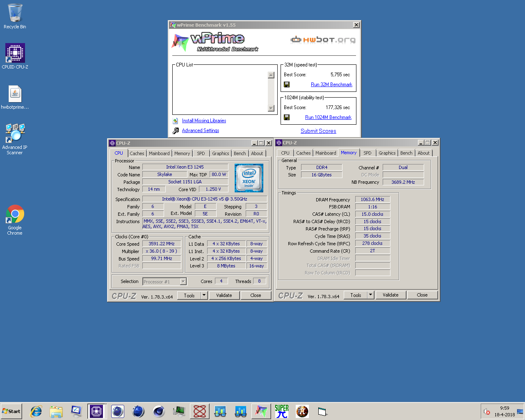The width and height of the screenshot is (525, 420).
Task: Switch to wPrime from the taskbar
Action: 261,411
